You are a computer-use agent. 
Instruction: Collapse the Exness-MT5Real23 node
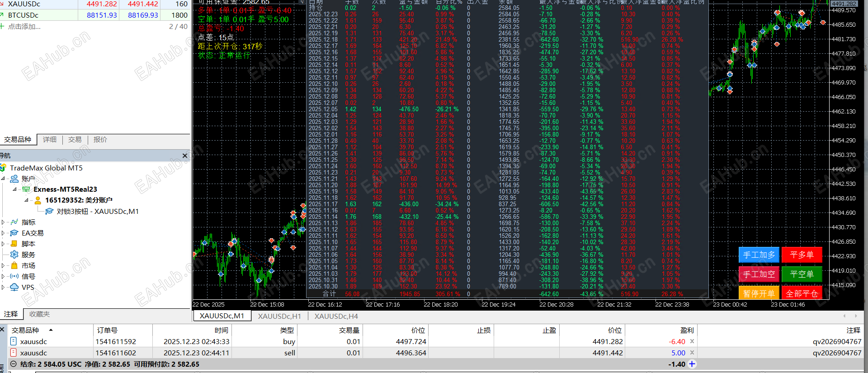tap(15, 189)
